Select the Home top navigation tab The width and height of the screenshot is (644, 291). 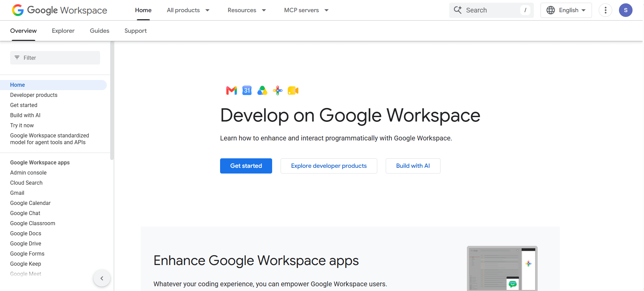tap(143, 10)
